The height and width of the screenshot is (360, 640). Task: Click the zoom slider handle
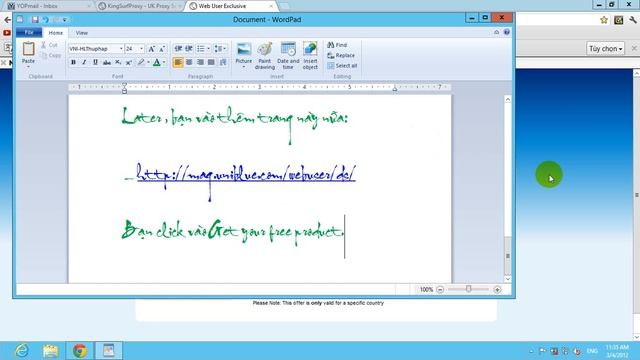(469, 289)
